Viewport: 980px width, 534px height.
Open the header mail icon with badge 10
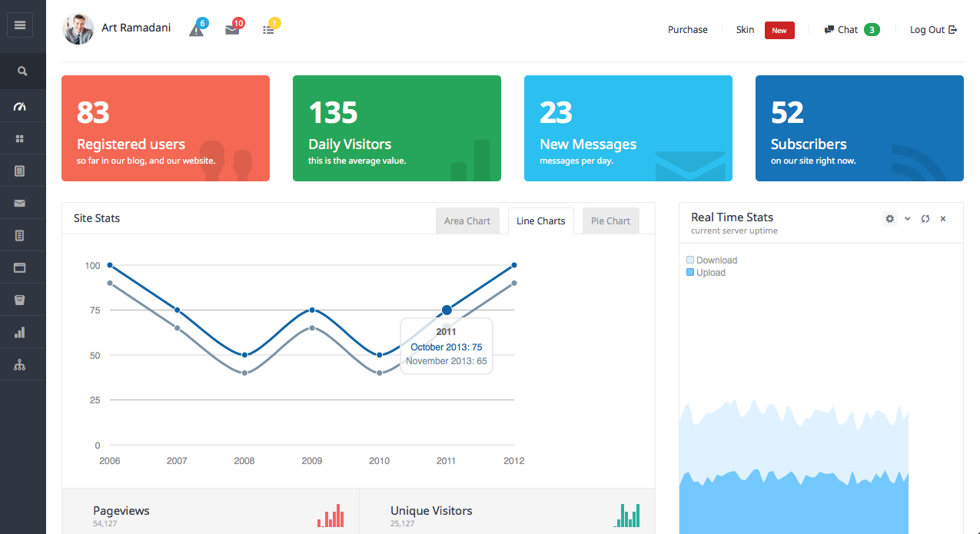click(x=234, y=28)
